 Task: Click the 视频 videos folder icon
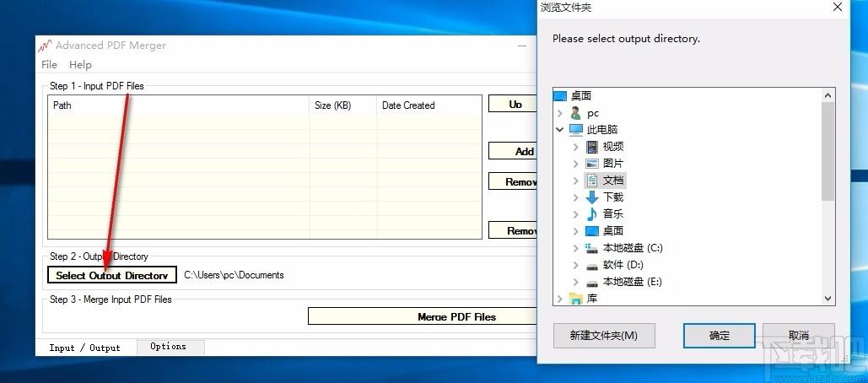592,147
